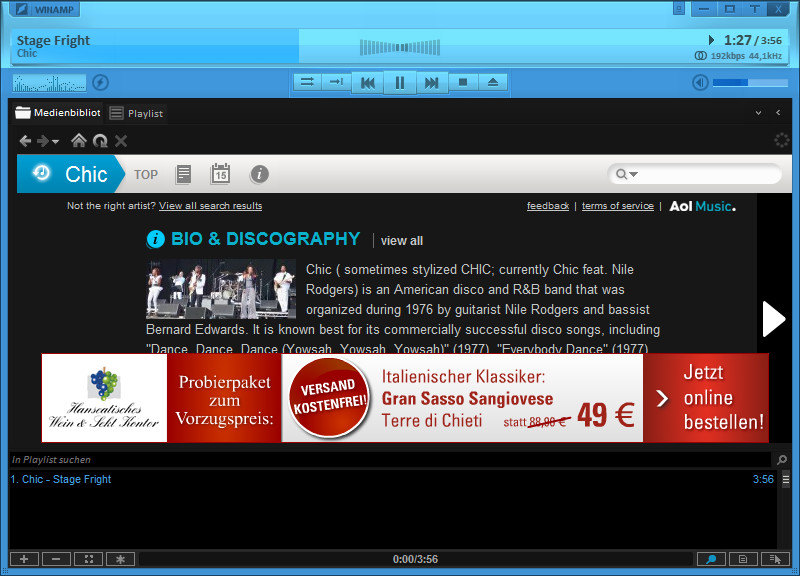Click the playlist scrollbar handle
This screenshot has width=800, height=576.
pos(785,480)
